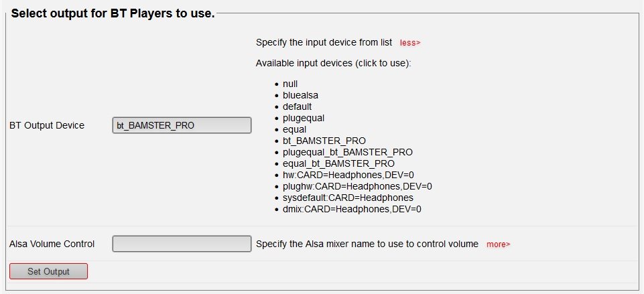Click 'Select output for BT Players' heading
644x294 pixels.
click(113, 14)
